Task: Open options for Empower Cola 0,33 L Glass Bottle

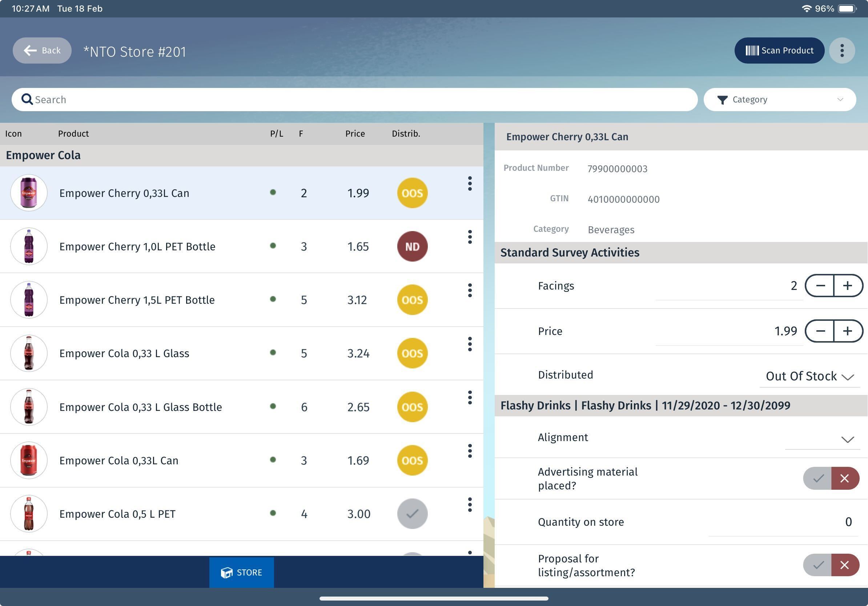Action: click(470, 397)
